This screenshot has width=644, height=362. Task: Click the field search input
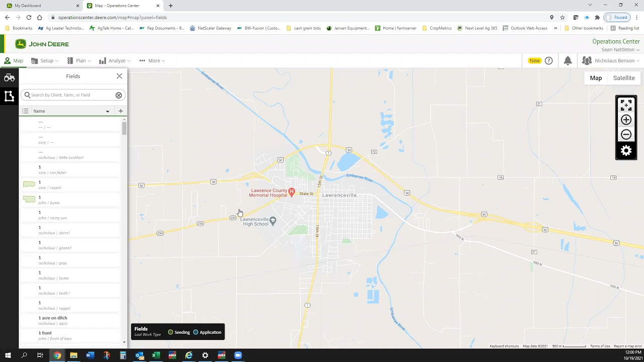(73, 95)
